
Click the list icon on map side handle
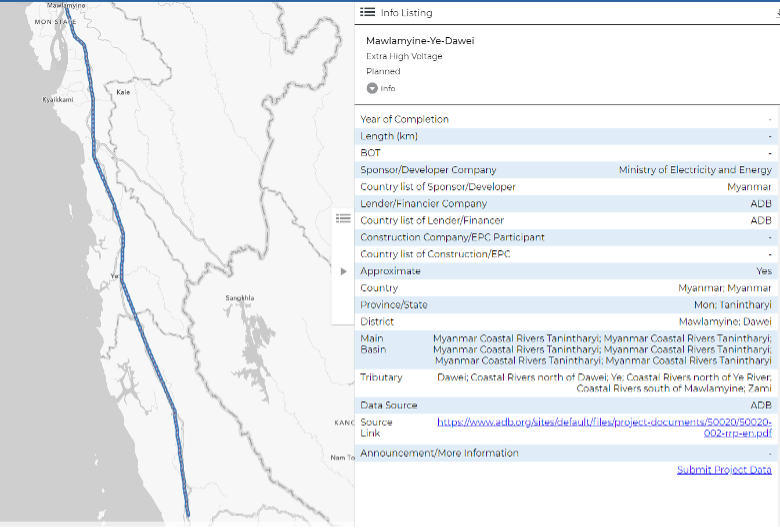(x=342, y=218)
